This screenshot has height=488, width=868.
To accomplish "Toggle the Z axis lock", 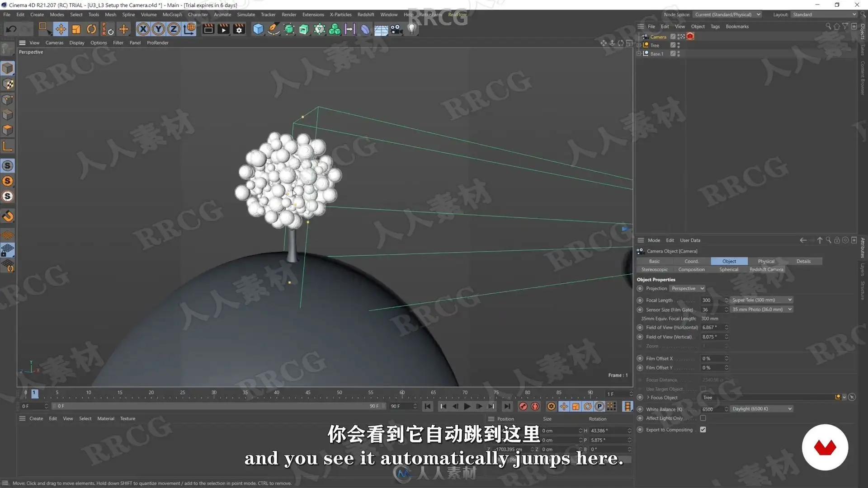I will point(174,29).
